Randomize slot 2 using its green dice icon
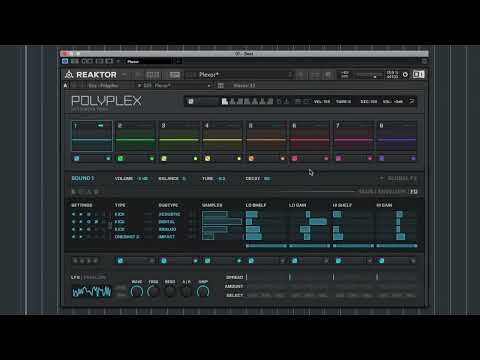Image resolution: width=480 pixels, height=360 pixels. [x=120, y=158]
